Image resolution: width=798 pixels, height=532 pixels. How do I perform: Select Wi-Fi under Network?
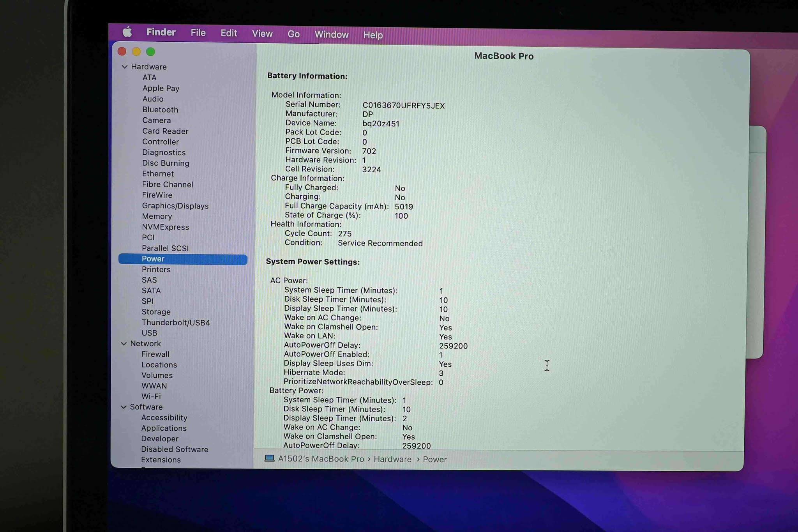click(151, 396)
